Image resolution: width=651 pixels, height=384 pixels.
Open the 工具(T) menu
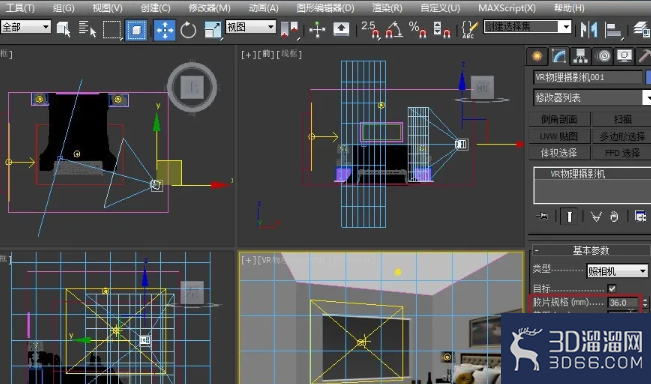coord(20,8)
